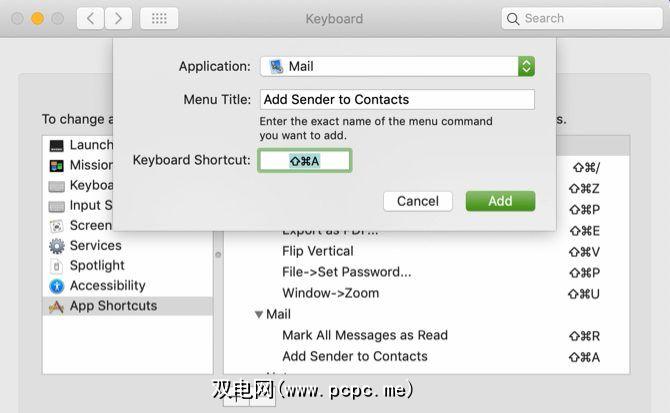Screen dimensions: 670x413
Task: Click the divider handle between the lists
Action: 218,255
